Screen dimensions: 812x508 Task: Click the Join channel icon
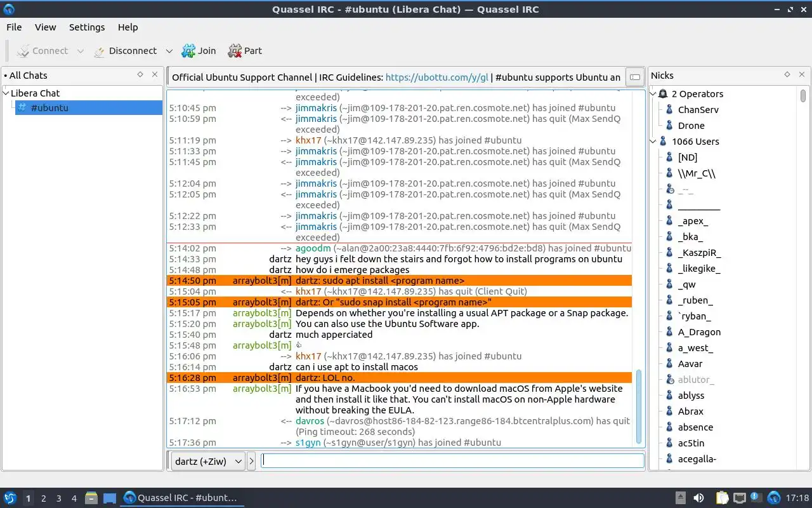click(x=188, y=51)
